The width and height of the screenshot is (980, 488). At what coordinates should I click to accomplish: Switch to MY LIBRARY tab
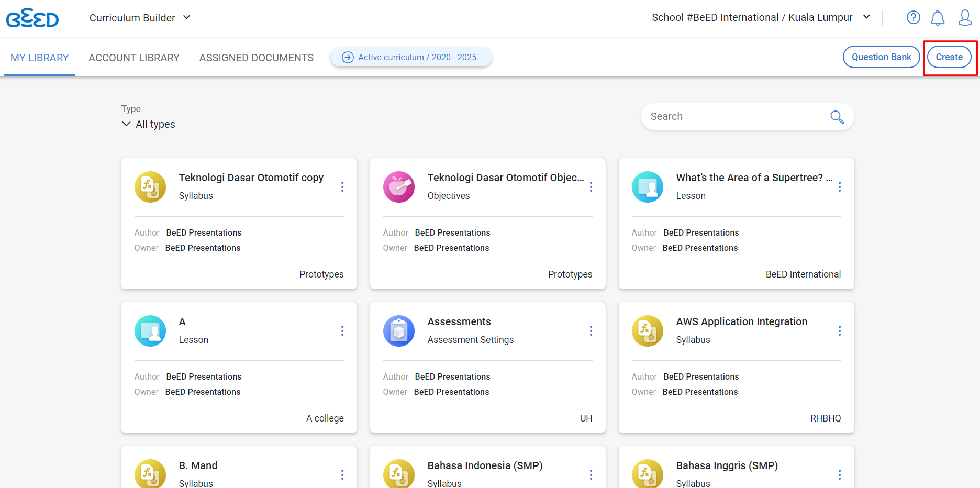point(40,58)
